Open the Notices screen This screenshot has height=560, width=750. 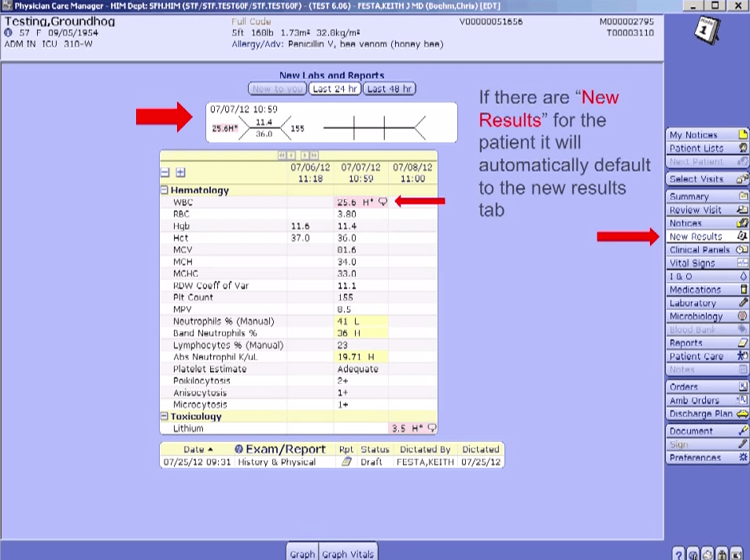click(x=707, y=223)
